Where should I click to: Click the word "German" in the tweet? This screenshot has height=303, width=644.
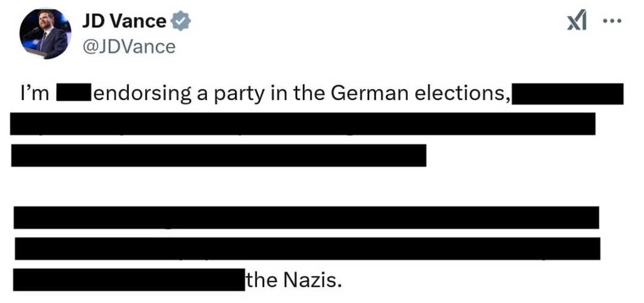(x=364, y=94)
